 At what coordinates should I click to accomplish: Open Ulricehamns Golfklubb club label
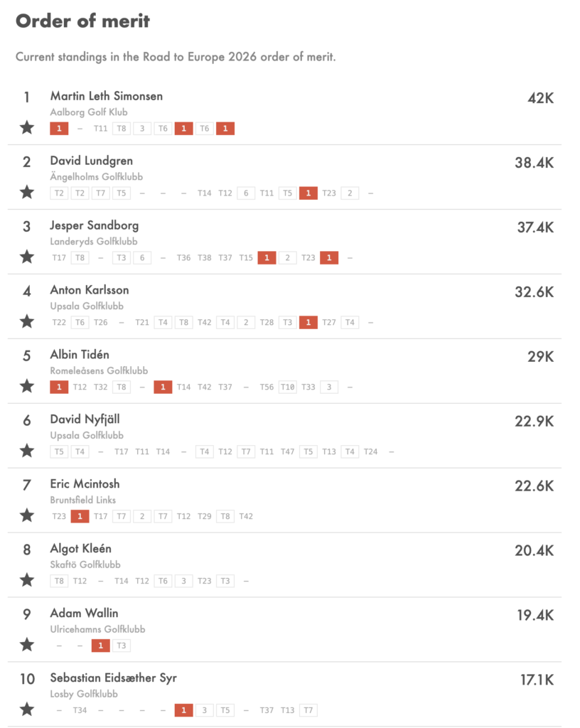97,630
